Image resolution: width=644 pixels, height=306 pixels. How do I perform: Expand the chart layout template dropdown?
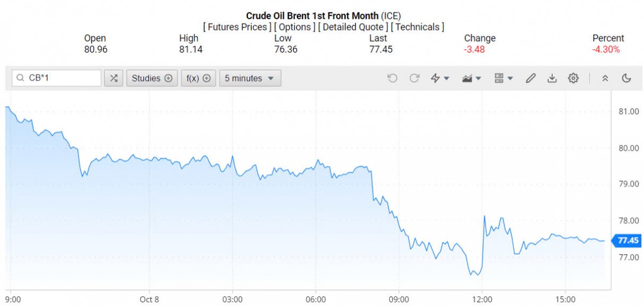tap(503, 78)
